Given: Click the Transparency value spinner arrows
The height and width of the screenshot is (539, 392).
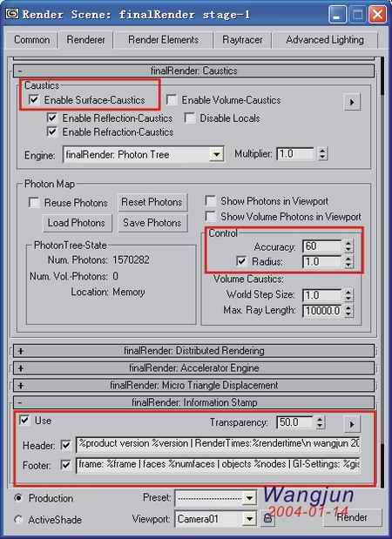Looking at the screenshot, I should point(321,422).
